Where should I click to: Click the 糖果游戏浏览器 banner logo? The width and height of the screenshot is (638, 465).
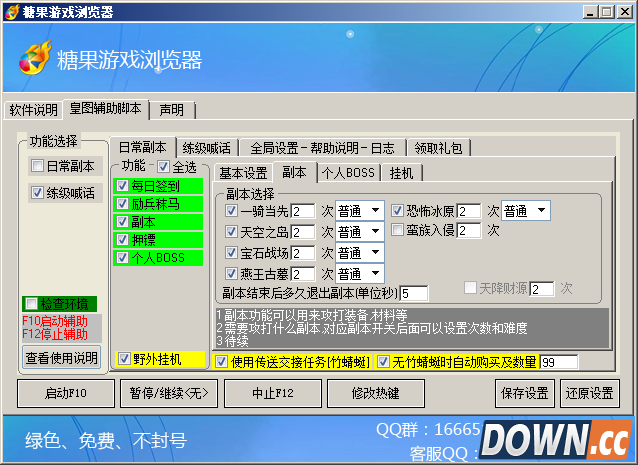[35, 58]
